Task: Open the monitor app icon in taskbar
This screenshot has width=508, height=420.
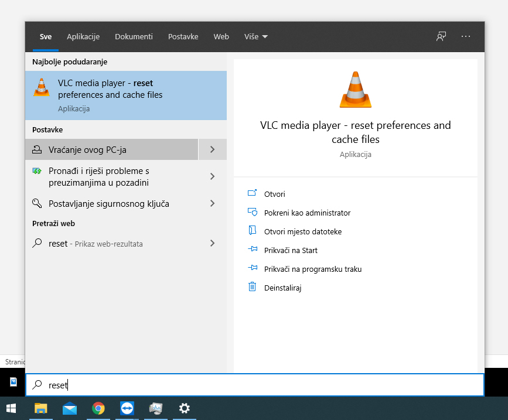Action: coord(155,408)
